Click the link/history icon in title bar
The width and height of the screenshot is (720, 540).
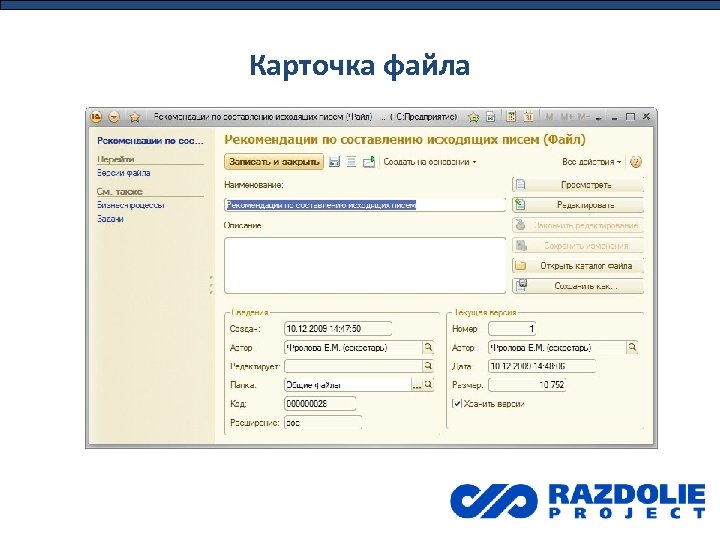(490, 117)
